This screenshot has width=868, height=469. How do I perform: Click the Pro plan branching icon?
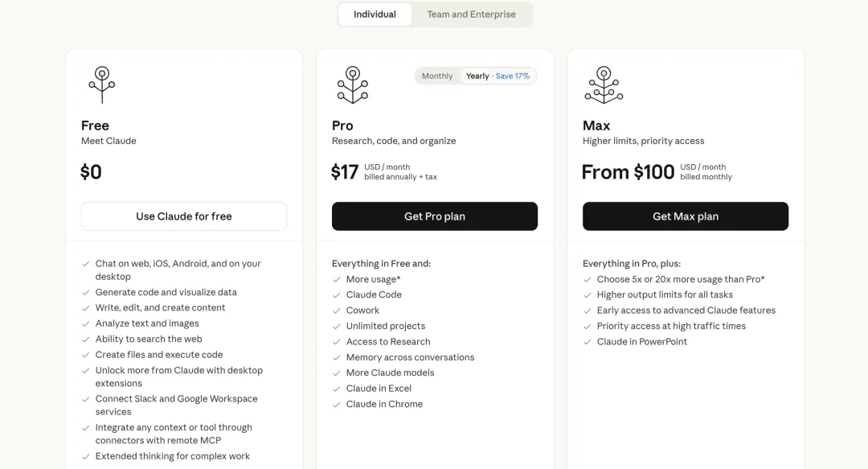point(352,84)
